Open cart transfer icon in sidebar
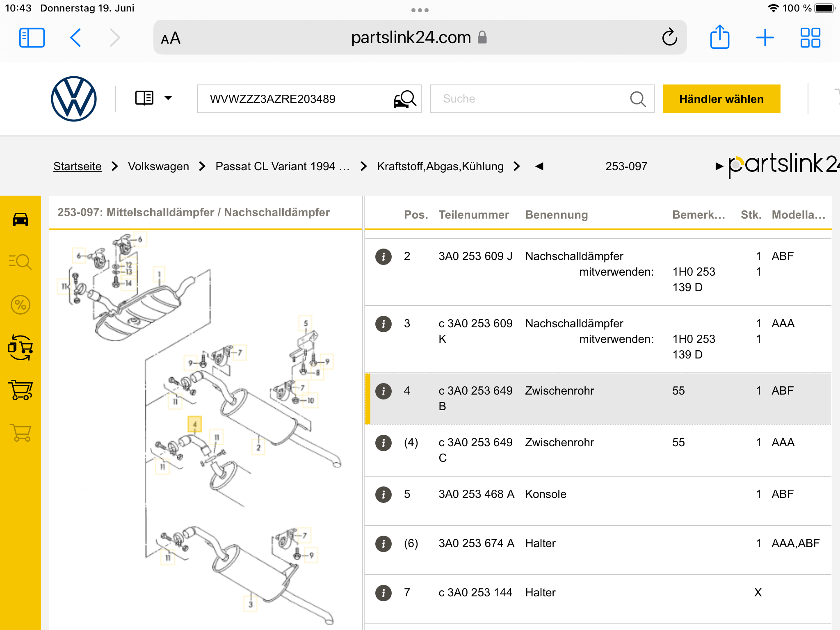The height and width of the screenshot is (630, 840). point(21,347)
